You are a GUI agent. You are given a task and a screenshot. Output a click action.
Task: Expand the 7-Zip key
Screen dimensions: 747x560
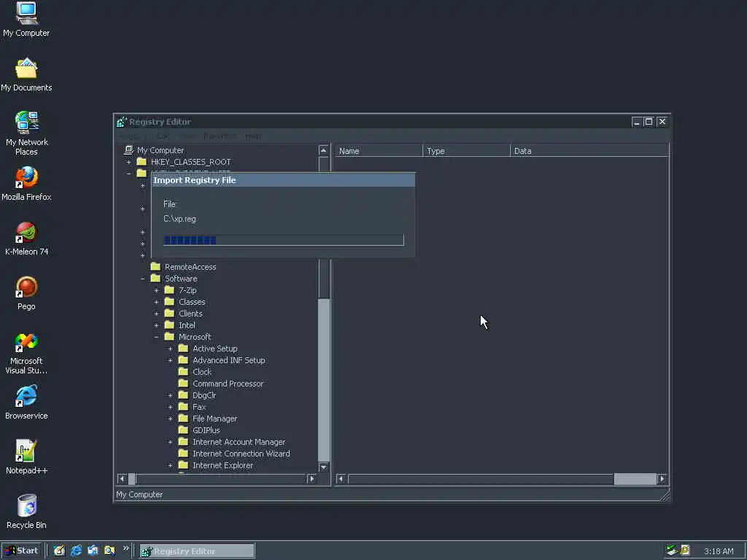[x=156, y=290]
